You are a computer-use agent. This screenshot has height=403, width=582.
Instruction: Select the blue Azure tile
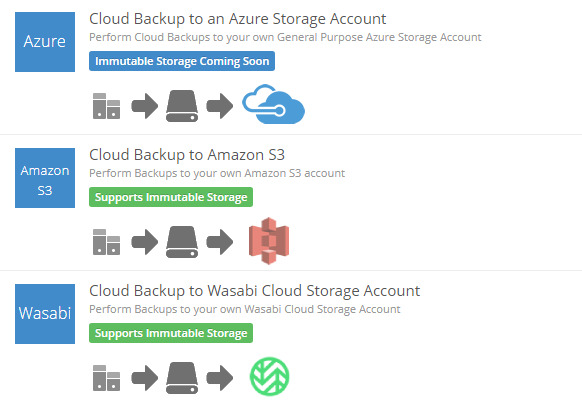pos(45,42)
